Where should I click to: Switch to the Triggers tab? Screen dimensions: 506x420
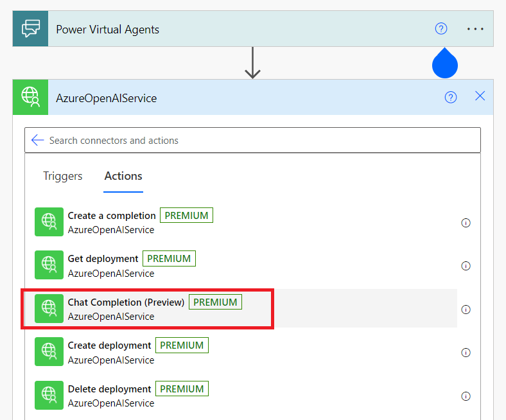pos(63,176)
